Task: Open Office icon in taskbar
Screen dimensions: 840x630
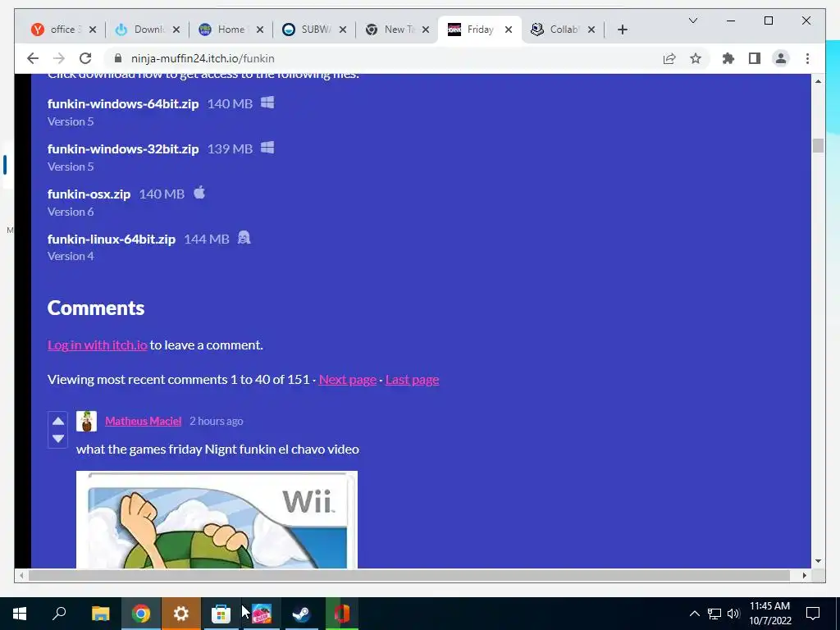Action: tap(342, 614)
